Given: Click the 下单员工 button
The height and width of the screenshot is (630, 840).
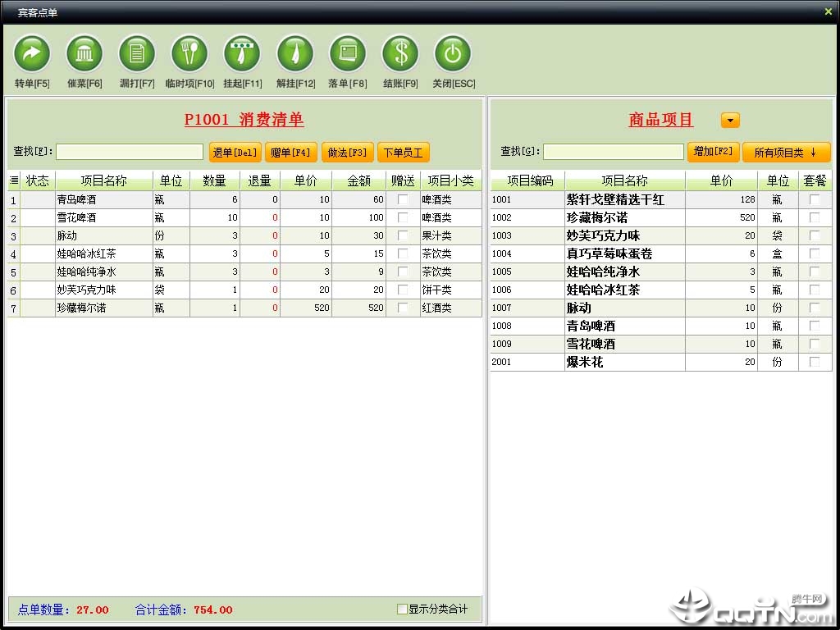Looking at the screenshot, I should tap(404, 152).
